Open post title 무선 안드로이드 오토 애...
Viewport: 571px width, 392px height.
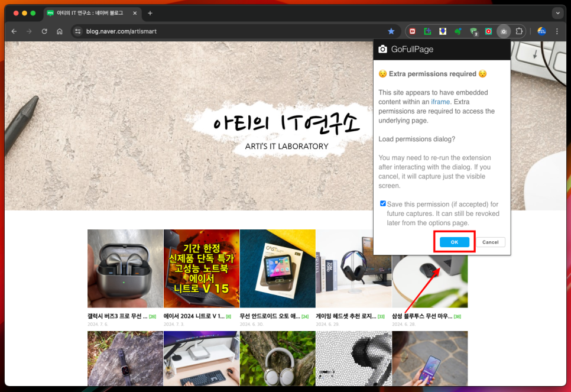point(270,316)
